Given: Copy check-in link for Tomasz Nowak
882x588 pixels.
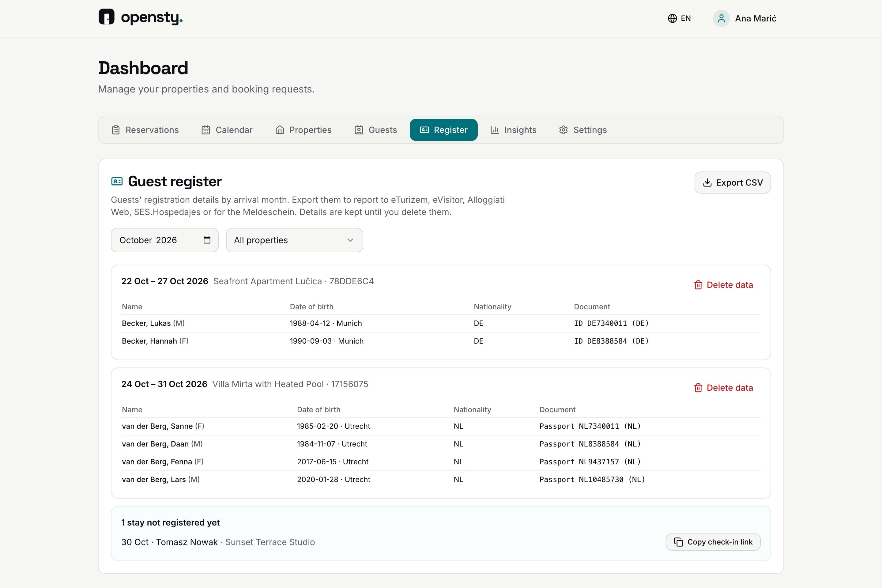Looking at the screenshot, I should [713, 542].
